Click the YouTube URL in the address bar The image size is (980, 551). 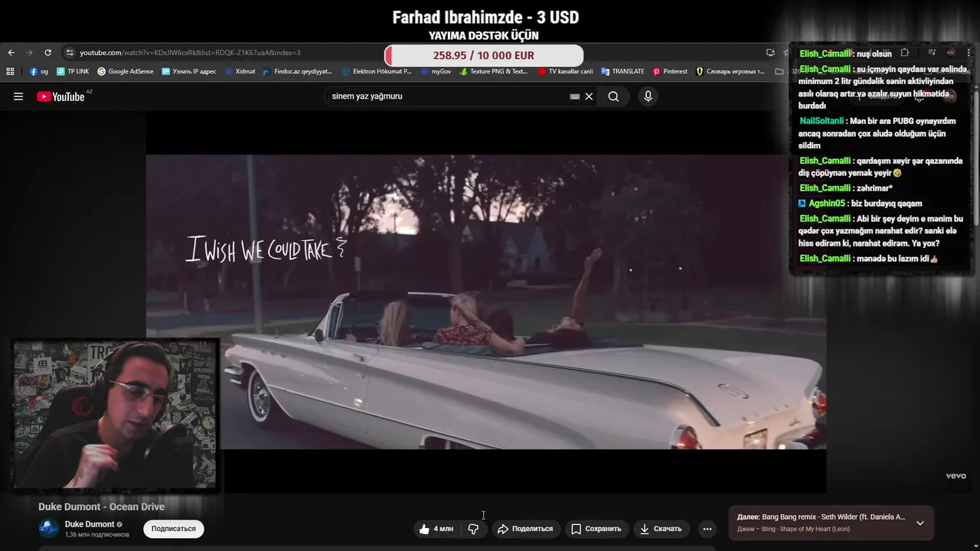190,53
